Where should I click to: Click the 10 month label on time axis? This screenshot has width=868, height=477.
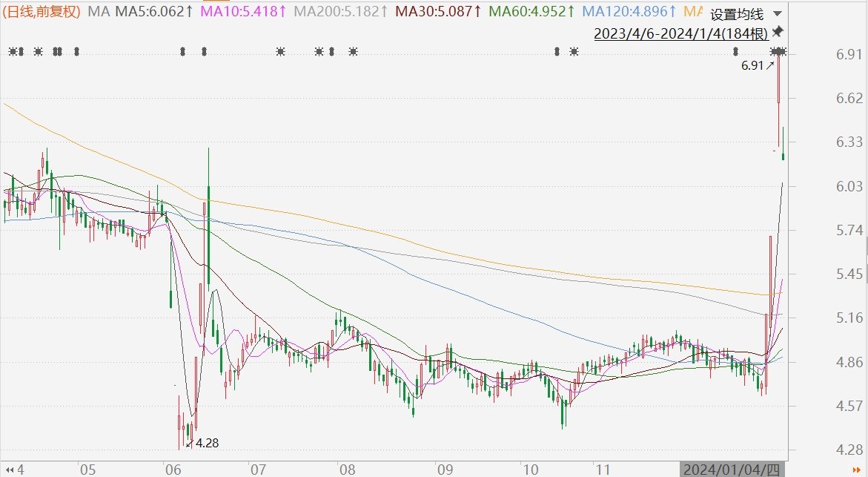pos(530,470)
